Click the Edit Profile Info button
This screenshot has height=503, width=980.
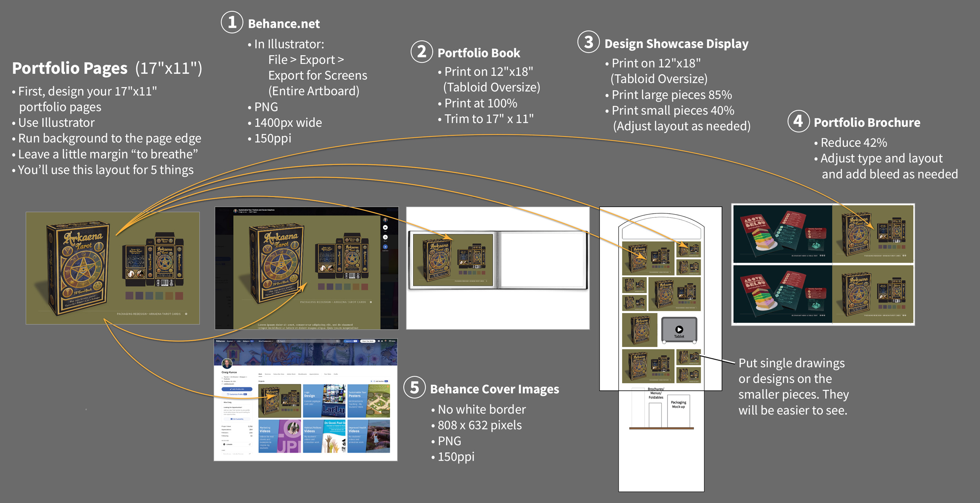pos(237,389)
